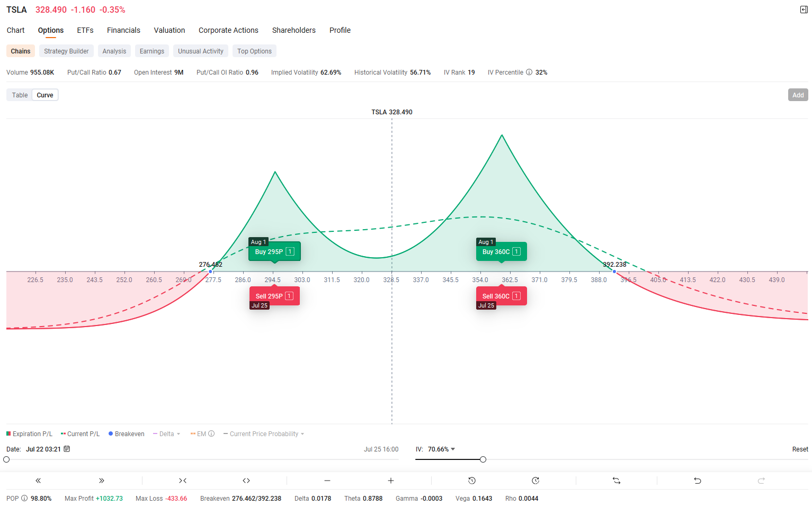Switch to Table view
The image size is (812, 506).
pos(20,95)
